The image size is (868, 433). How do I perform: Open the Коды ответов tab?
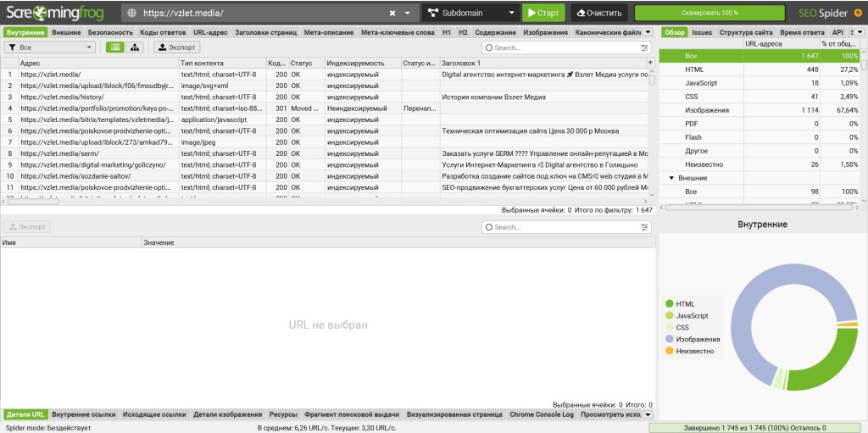tap(162, 33)
